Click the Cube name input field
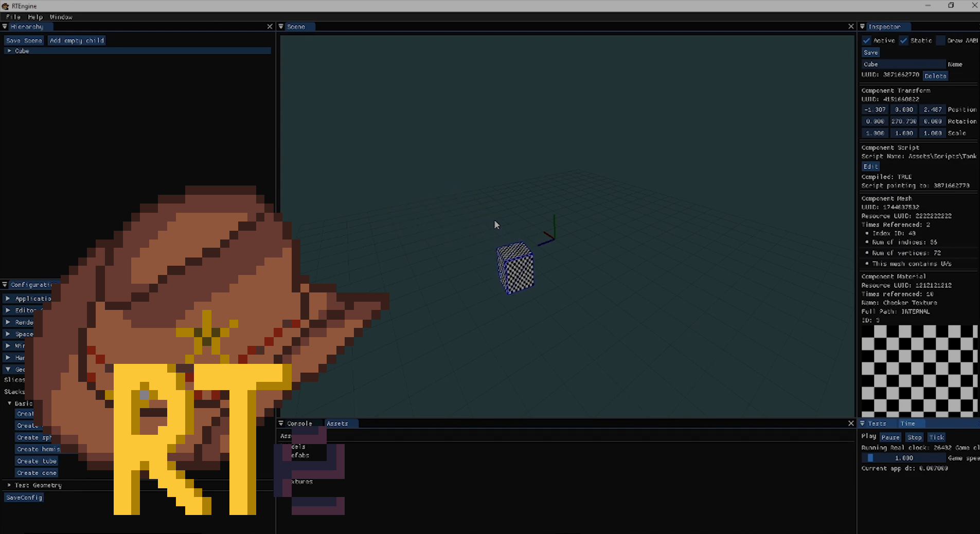980x534 pixels. 903,64
